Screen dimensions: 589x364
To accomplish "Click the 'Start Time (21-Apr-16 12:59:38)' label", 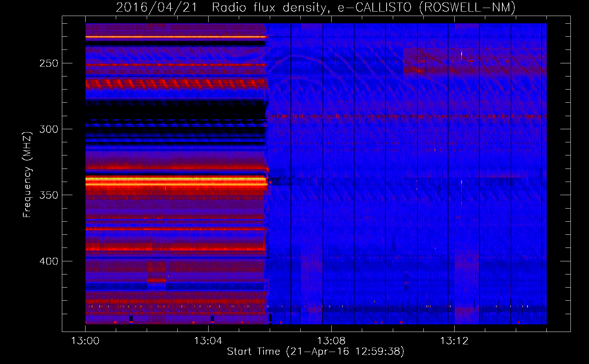I will point(316,352).
